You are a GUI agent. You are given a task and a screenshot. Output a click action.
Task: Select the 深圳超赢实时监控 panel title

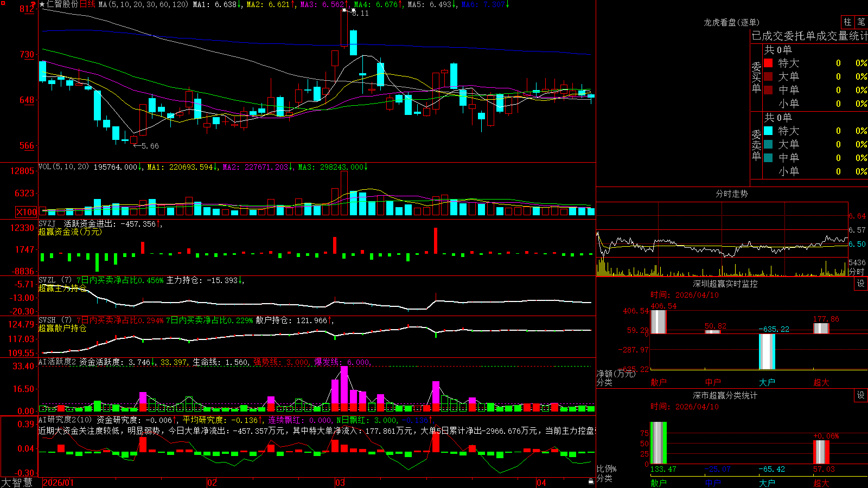coord(725,284)
